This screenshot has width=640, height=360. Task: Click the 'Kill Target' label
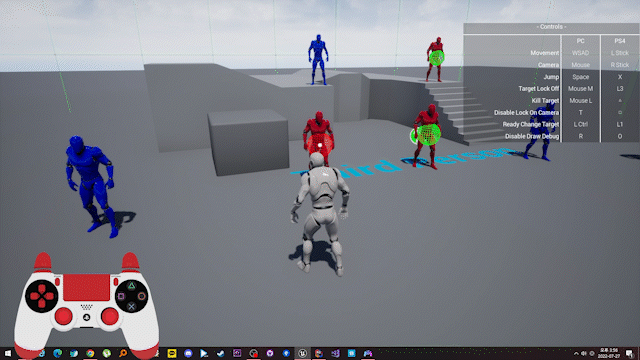[545, 100]
